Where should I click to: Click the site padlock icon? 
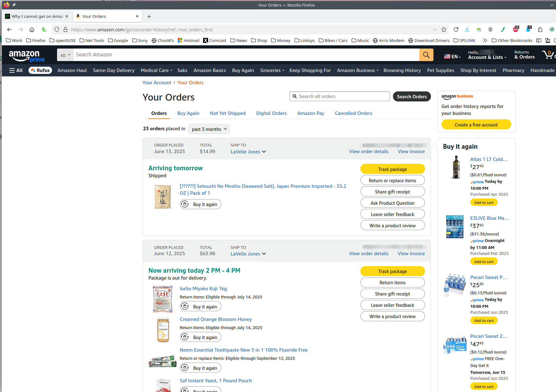[66, 29]
